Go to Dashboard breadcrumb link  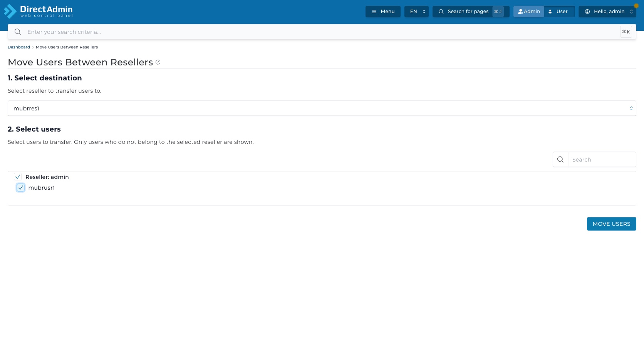(x=19, y=47)
